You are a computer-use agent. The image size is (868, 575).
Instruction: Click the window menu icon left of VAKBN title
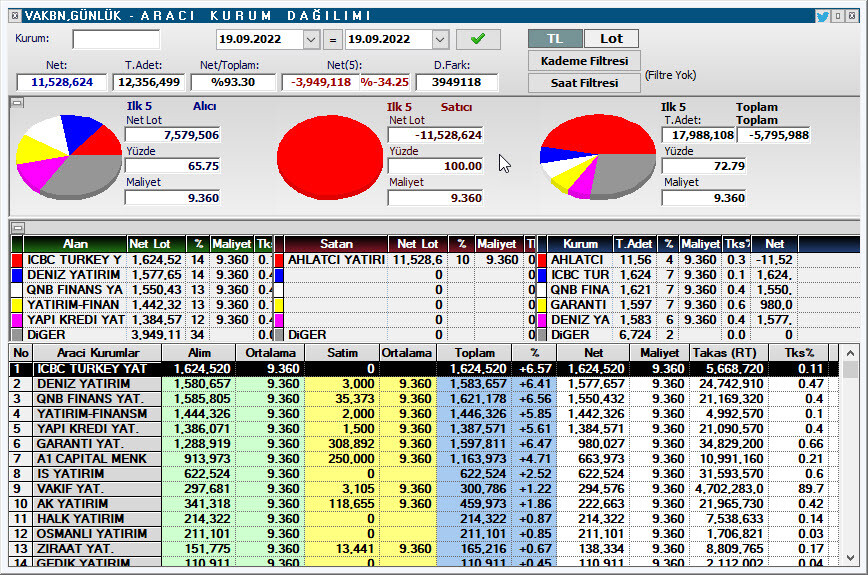15,15
